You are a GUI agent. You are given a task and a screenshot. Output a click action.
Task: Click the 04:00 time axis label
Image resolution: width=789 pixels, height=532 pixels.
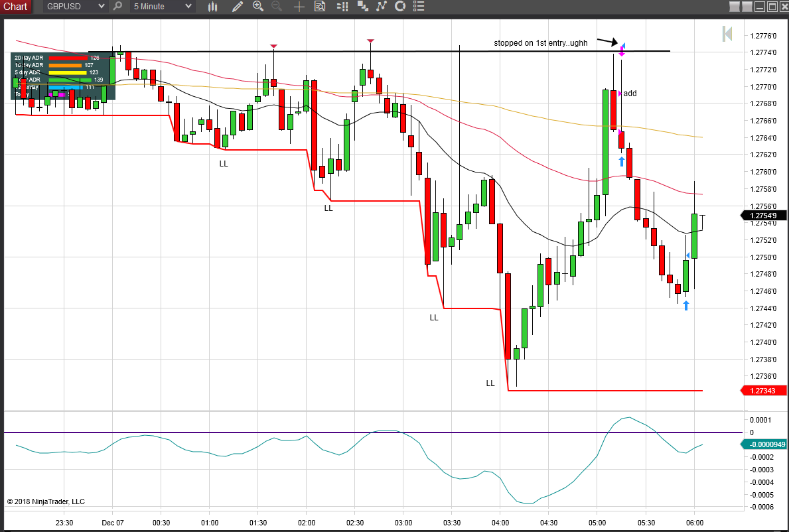coord(500,523)
